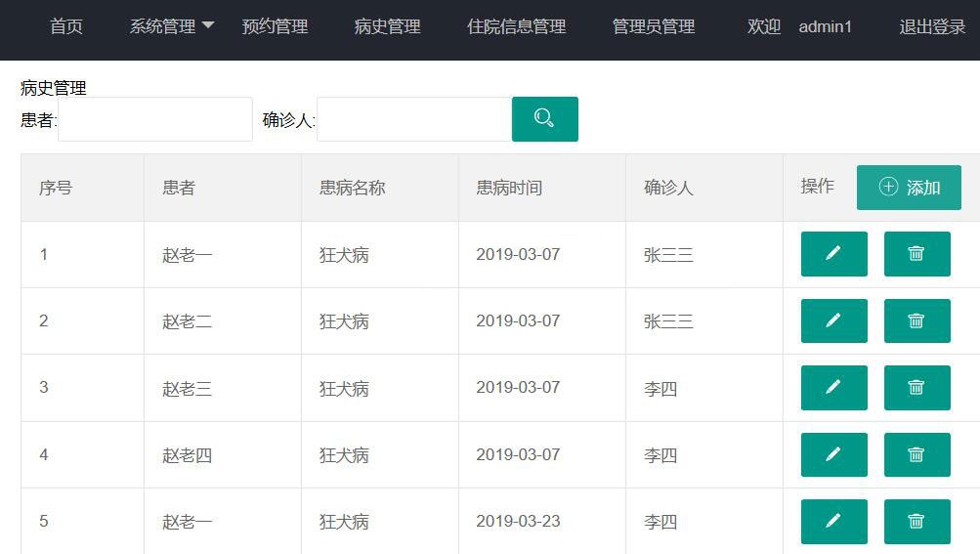Delete row 1 record with trash icon
980x554 pixels.
tap(916, 254)
